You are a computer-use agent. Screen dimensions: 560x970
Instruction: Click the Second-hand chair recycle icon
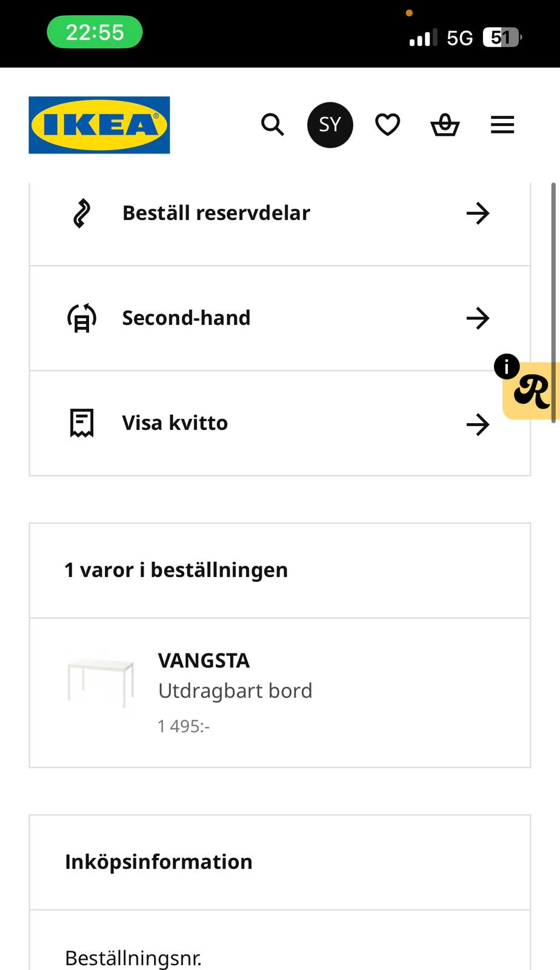point(82,318)
